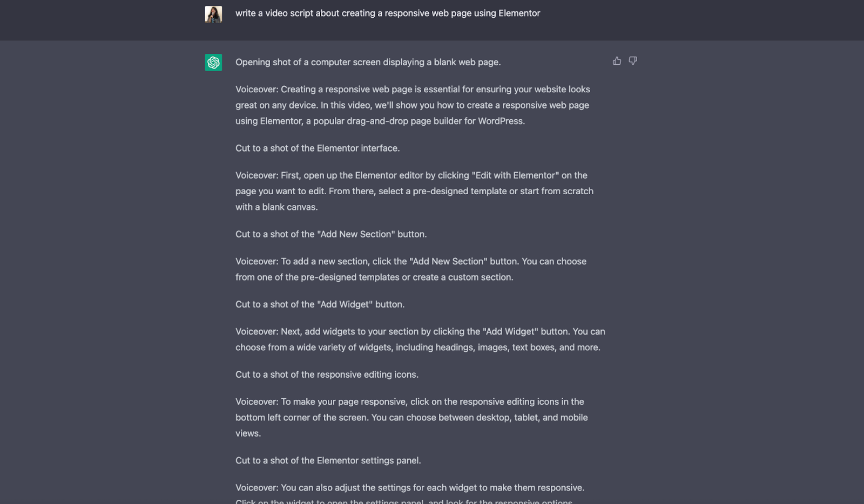Click the line about Elementor settings panel shot
Screen dimensions: 864x504
click(328, 460)
